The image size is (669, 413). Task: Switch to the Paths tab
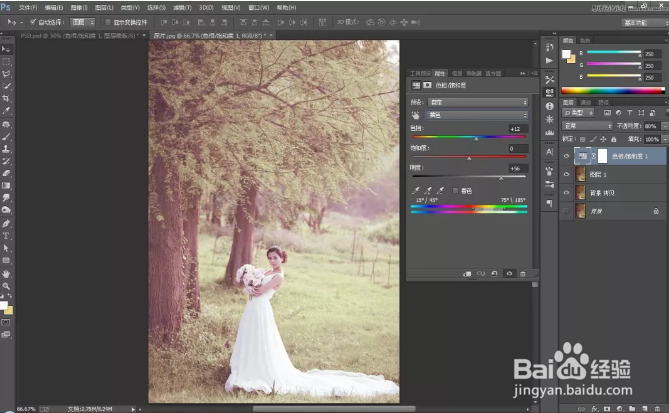tap(603, 102)
